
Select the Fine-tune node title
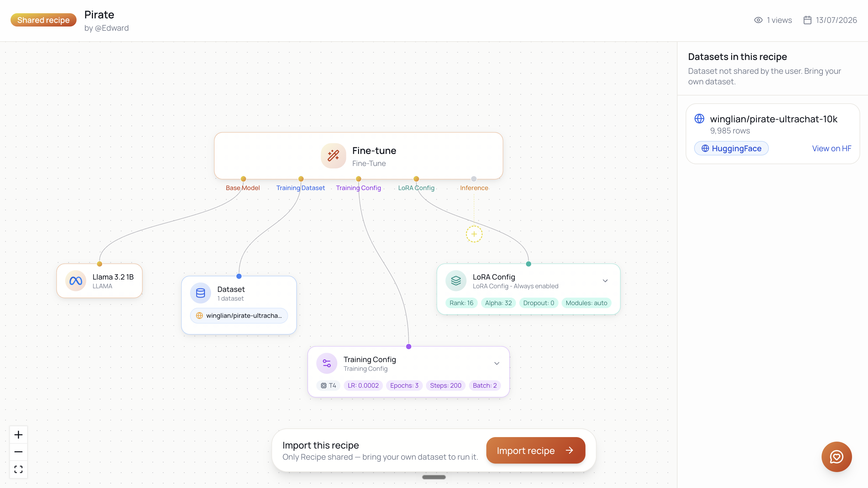pyautogui.click(x=374, y=151)
